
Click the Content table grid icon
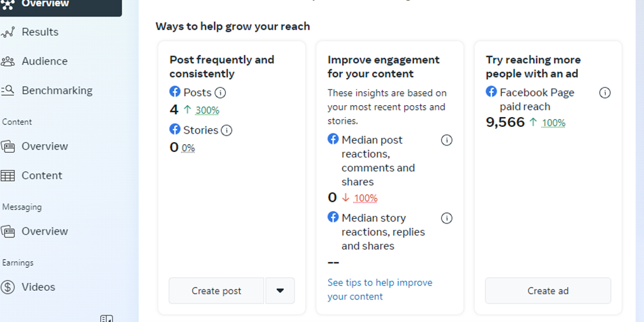coord(8,175)
